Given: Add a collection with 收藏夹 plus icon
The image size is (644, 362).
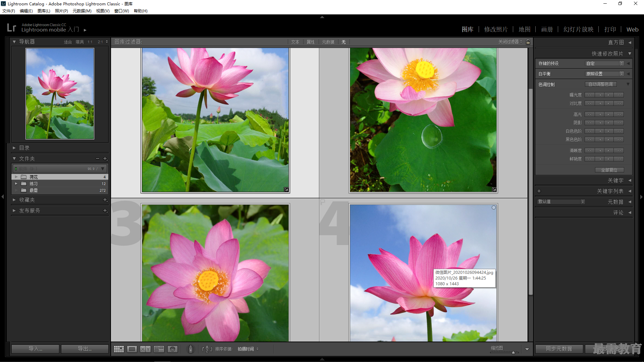Looking at the screenshot, I should [105, 200].
